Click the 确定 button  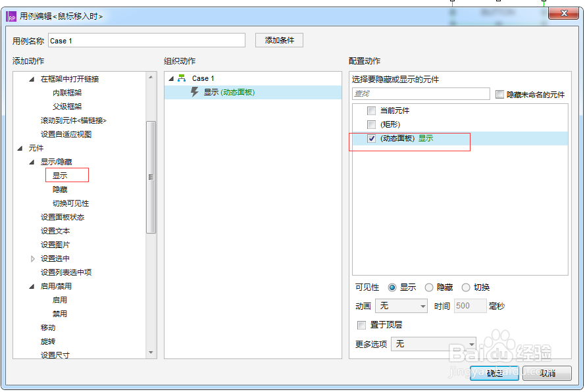tap(494, 373)
